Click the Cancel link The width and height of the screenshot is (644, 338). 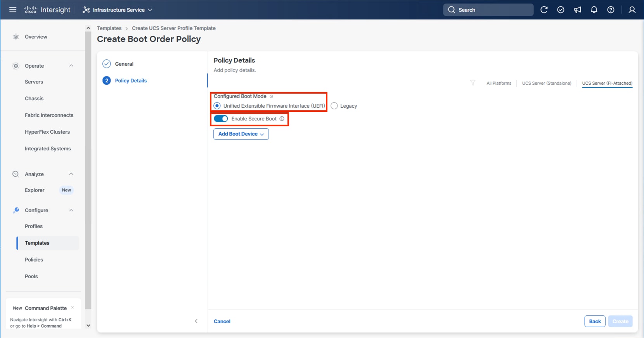222,321
